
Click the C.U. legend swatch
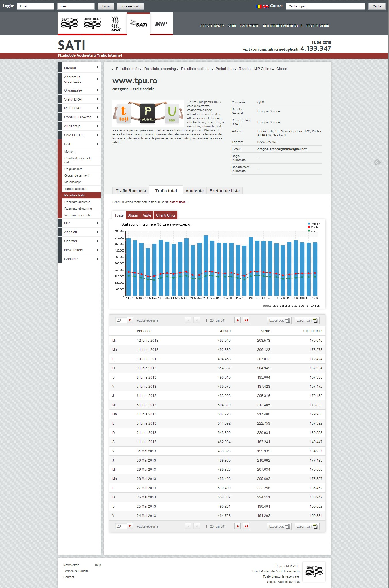point(309,230)
